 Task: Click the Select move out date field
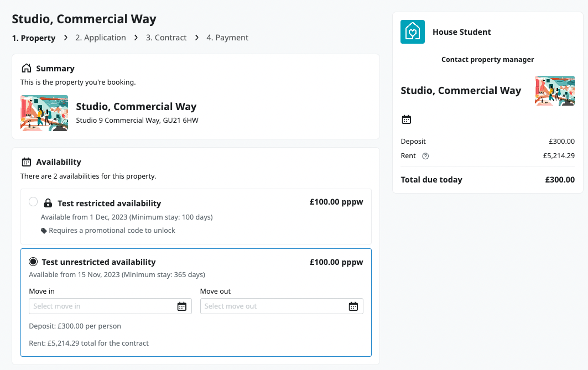tap(274, 306)
